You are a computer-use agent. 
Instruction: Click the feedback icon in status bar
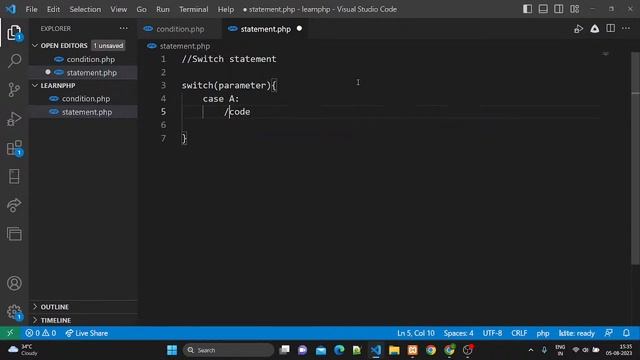click(609, 333)
